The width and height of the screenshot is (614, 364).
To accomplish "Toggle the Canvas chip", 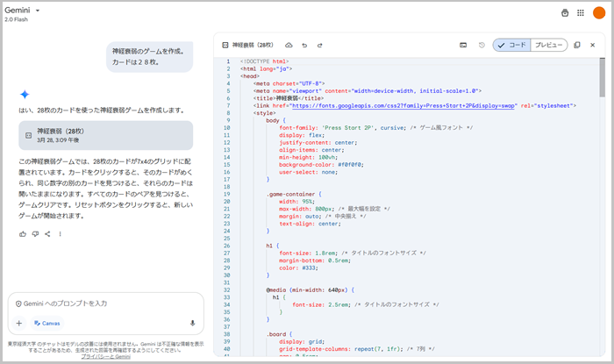I will click(47, 323).
